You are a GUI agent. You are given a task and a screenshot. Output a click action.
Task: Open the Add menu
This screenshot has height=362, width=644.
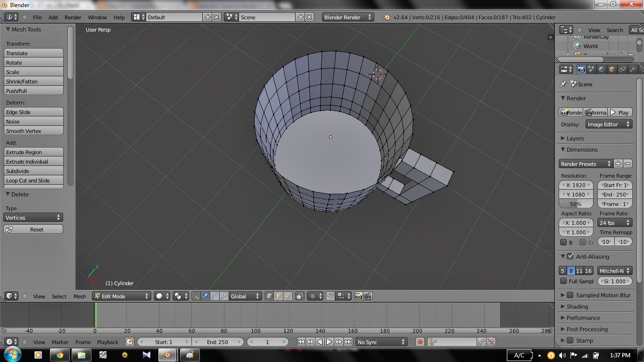pyautogui.click(x=53, y=17)
